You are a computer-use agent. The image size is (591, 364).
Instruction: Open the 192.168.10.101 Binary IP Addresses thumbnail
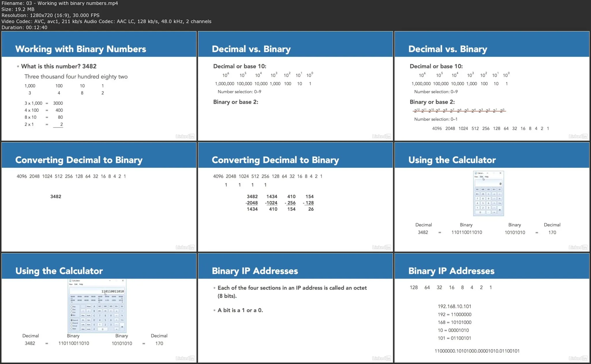point(492,308)
